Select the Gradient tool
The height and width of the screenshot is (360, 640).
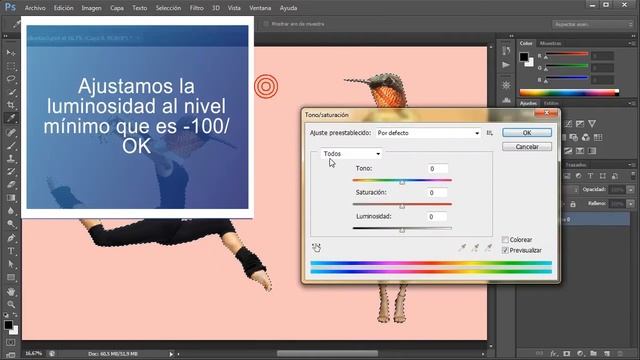click(11, 198)
